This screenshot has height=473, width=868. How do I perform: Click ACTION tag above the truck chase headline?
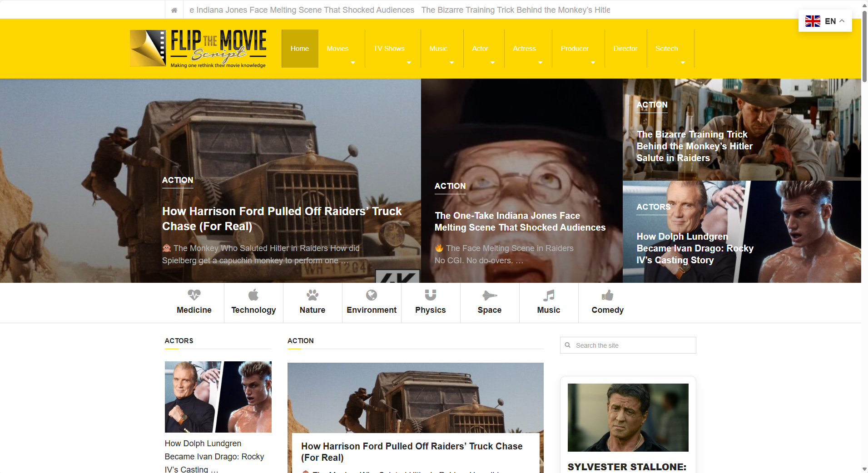tap(178, 180)
